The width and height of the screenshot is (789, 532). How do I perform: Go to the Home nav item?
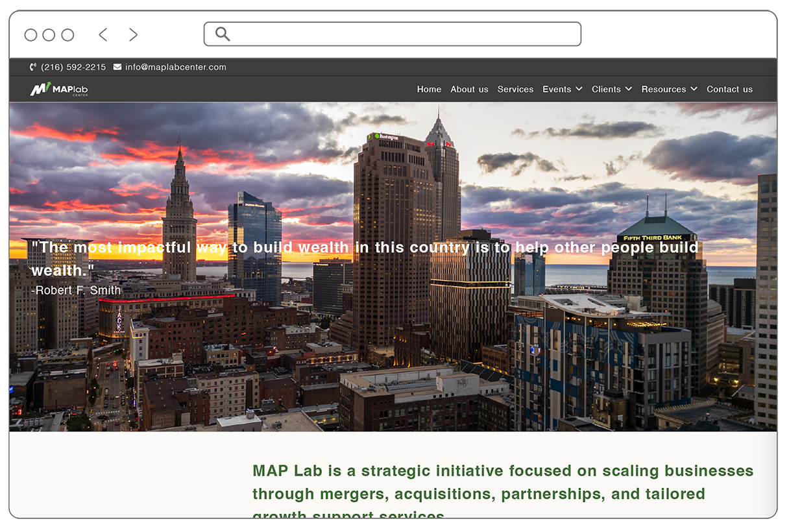[x=429, y=90]
